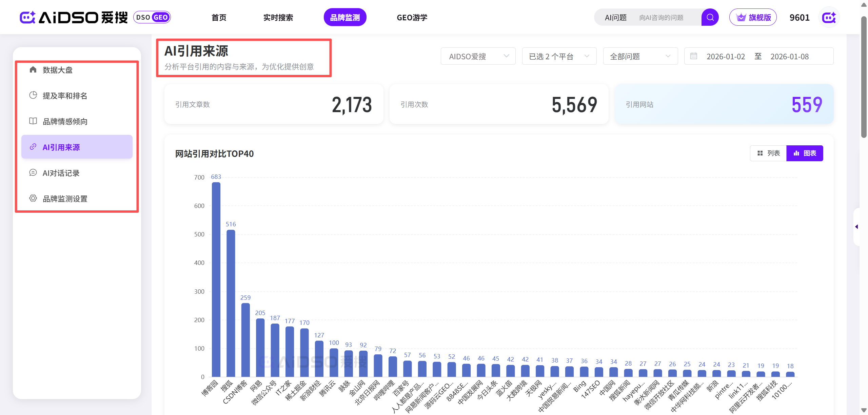Toggle the DSO GEO mode badge

pos(152,17)
